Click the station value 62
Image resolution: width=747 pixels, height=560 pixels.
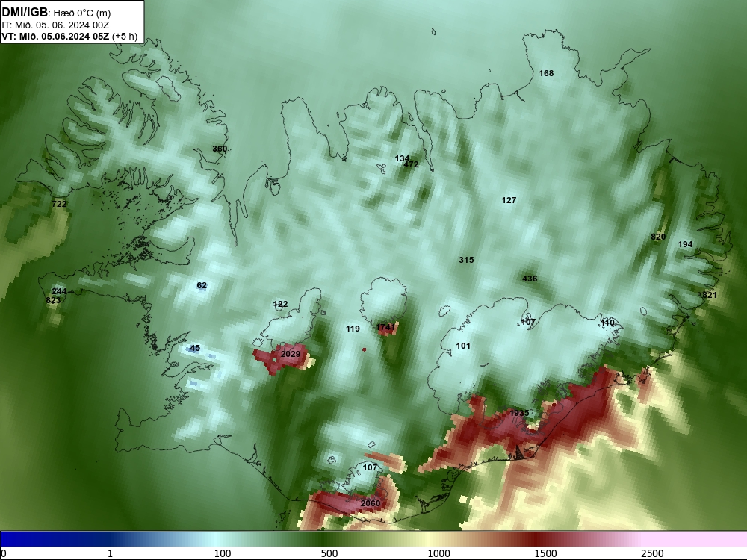point(202,285)
